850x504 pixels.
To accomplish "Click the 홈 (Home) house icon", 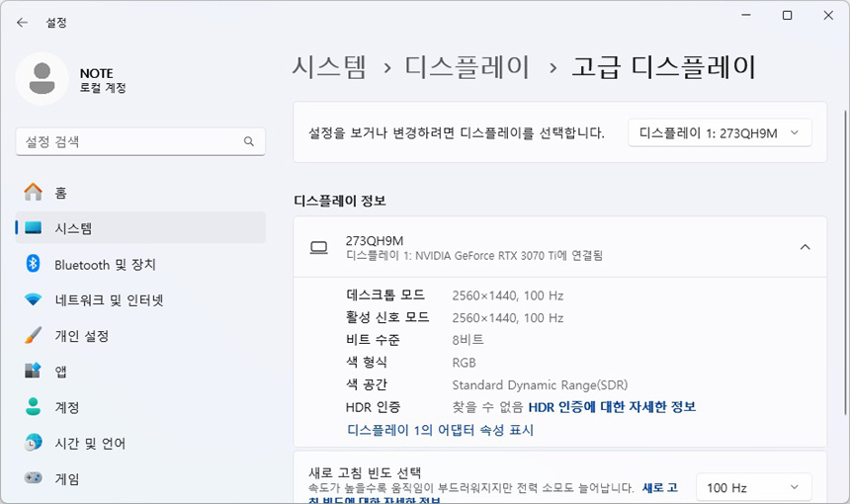I will 34,193.
